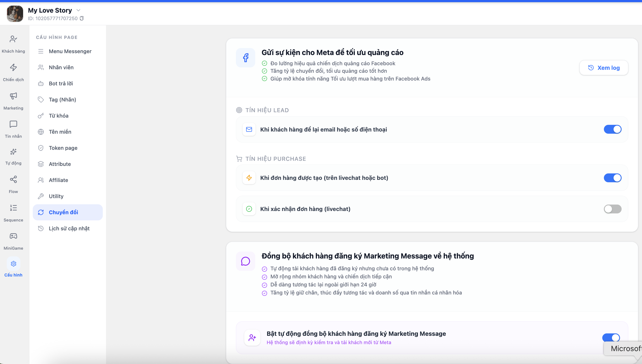Viewport: 642px width, 364px height.
Task: Open the Tự động sparkle icon
Action: pyautogui.click(x=13, y=152)
